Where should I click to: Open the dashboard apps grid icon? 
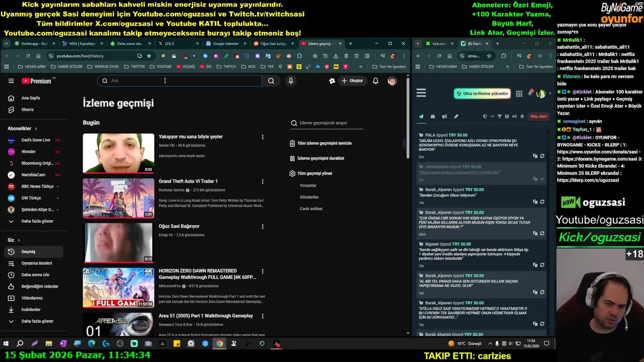pyautogui.click(x=519, y=94)
